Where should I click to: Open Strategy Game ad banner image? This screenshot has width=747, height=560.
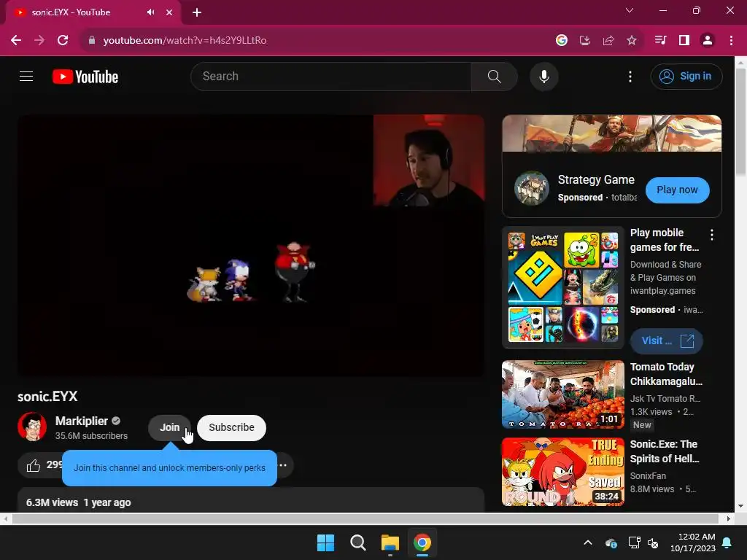(x=612, y=133)
